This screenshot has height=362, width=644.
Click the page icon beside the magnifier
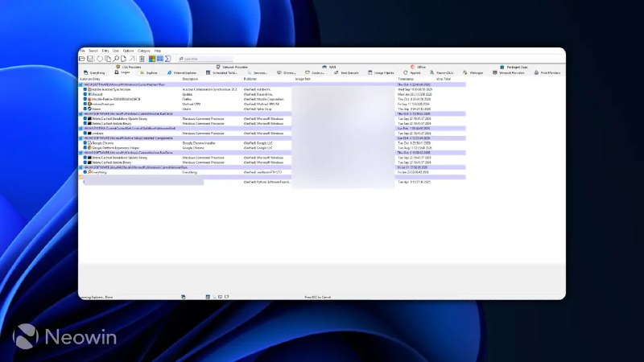tap(124, 59)
